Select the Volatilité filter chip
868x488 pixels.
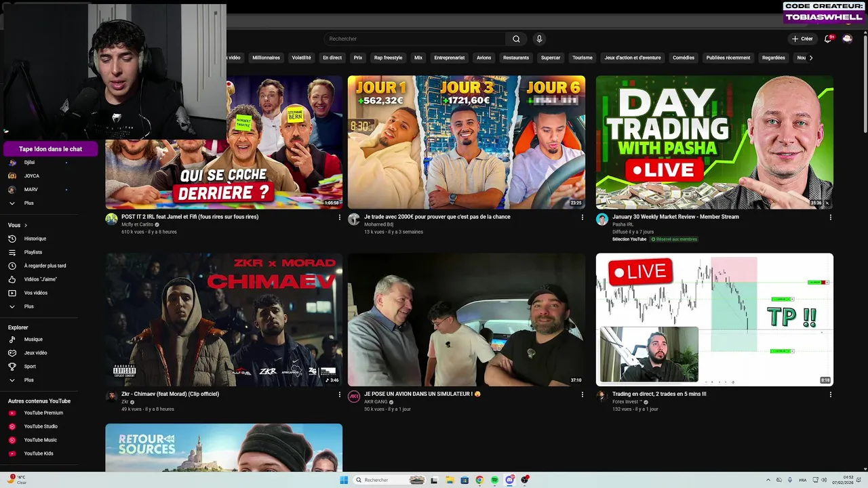tap(301, 58)
